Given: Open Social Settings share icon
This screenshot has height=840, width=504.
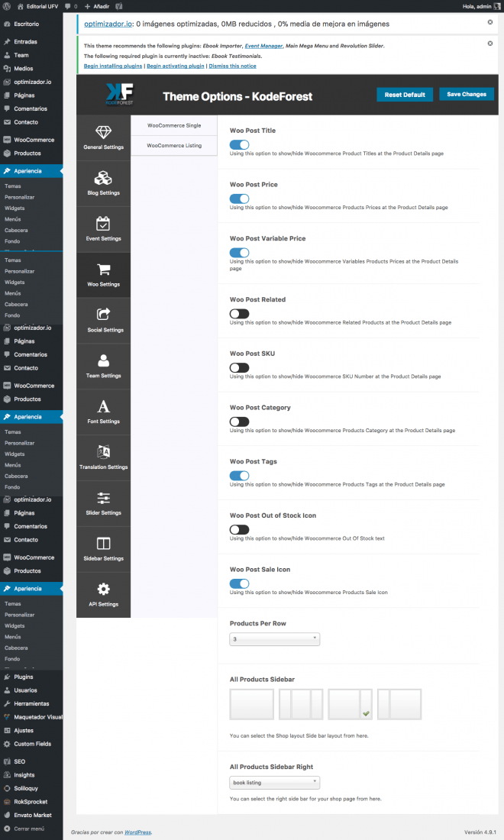Looking at the screenshot, I should (103, 314).
